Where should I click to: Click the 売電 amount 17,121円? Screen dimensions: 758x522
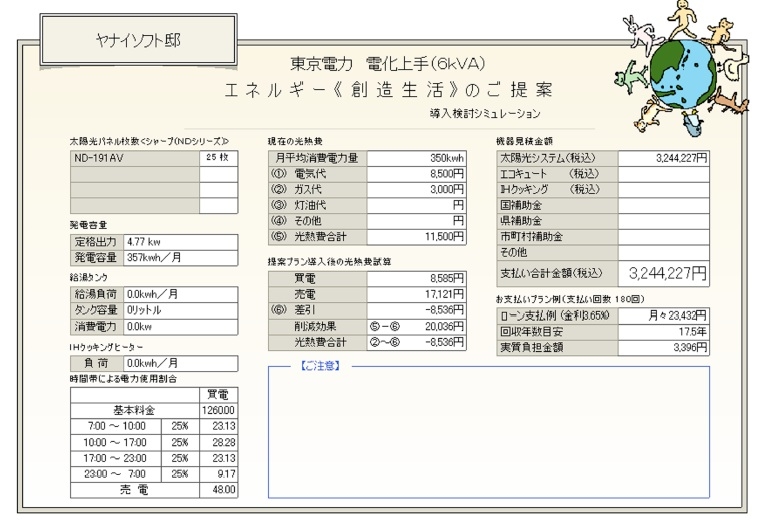[416, 294]
